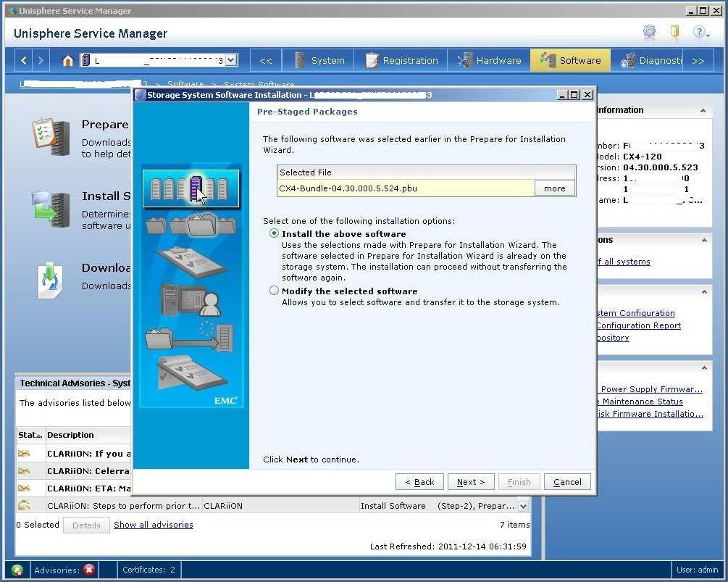Click the wizard folders step image
The image size is (728, 582).
pos(191,225)
